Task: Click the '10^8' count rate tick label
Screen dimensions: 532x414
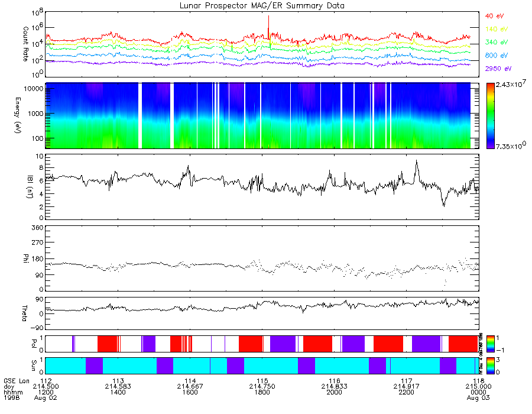Action: (37, 13)
